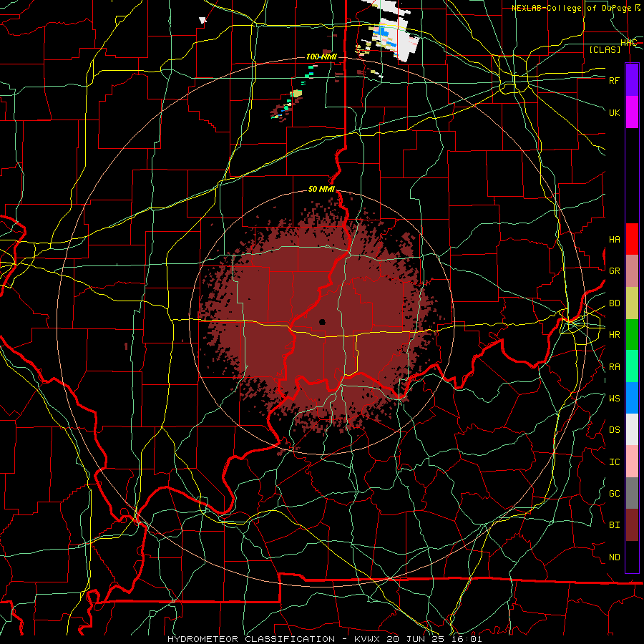Click the brown BI color swatch
This screenshot has width=644, height=644.
pyautogui.click(x=632, y=525)
